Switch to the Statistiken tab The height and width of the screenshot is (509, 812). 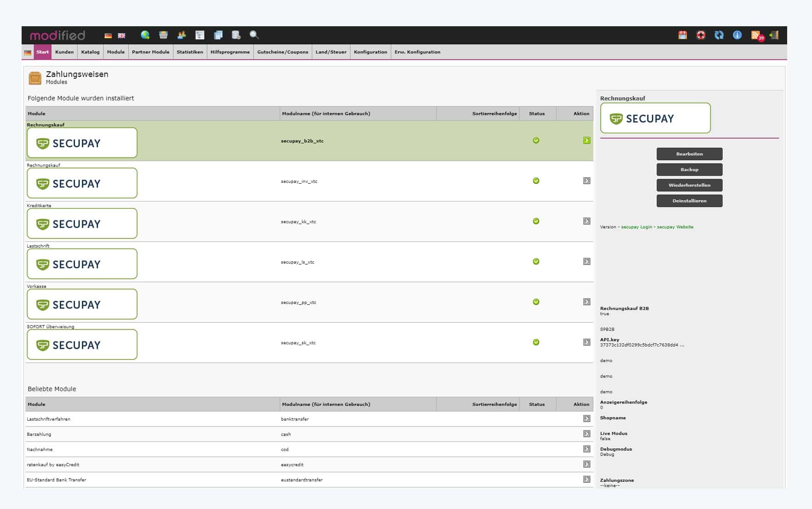point(190,52)
